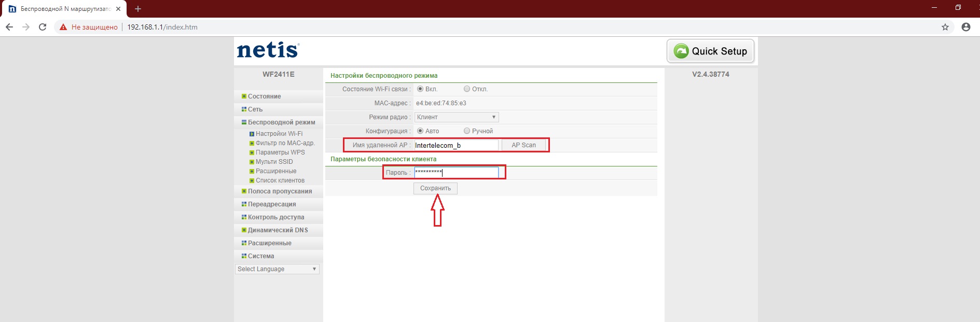Open Параметры WPS submenu item
The image size is (980, 322).
[280, 152]
